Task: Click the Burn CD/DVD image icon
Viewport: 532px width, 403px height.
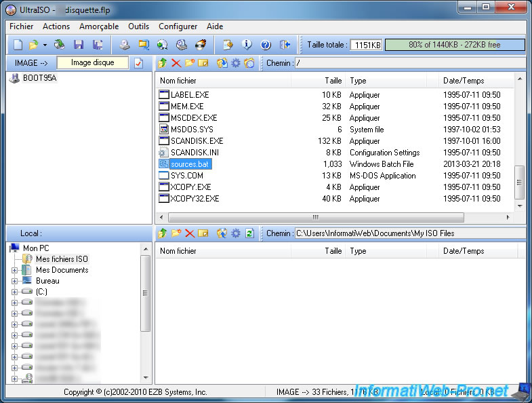Action: pyautogui.click(x=201, y=45)
